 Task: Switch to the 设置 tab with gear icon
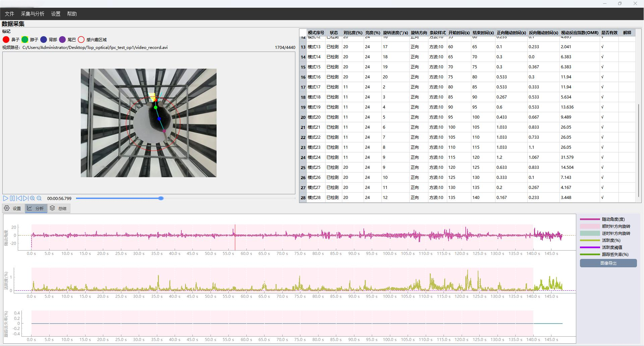pyautogui.click(x=13, y=208)
